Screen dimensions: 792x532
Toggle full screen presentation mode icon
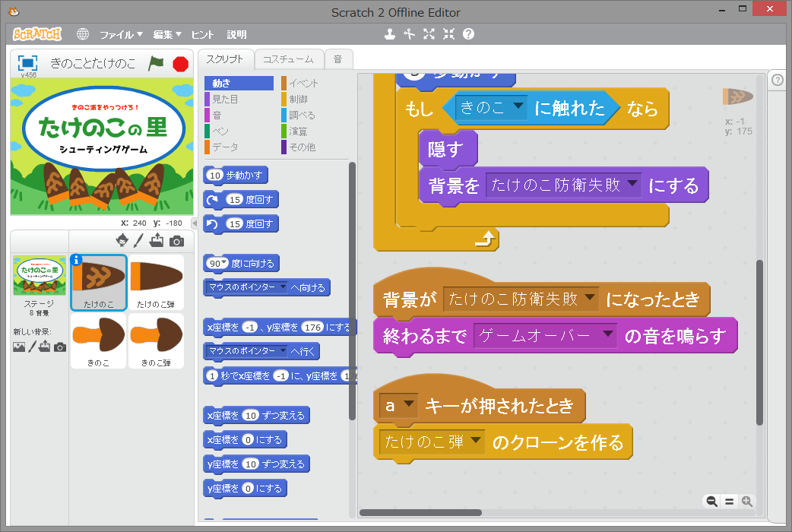tap(27, 63)
